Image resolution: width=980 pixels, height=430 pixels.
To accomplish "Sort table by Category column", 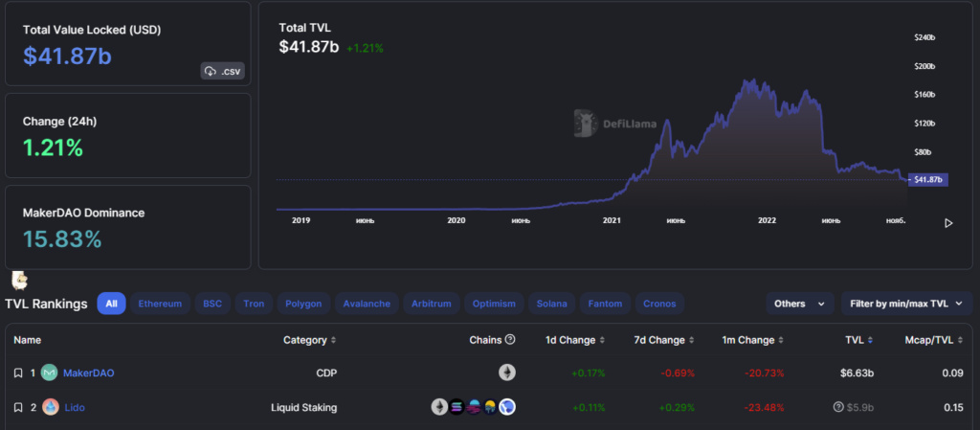I will pyautogui.click(x=310, y=340).
